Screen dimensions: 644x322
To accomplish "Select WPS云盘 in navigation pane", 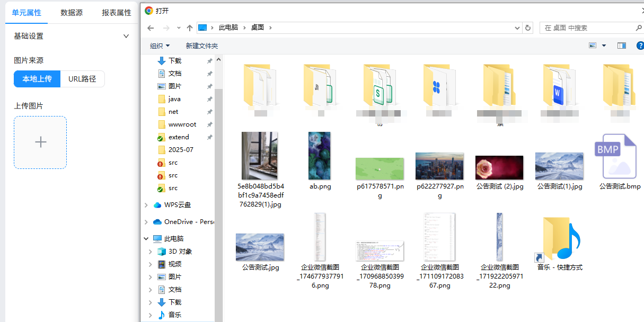I will click(x=177, y=205).
